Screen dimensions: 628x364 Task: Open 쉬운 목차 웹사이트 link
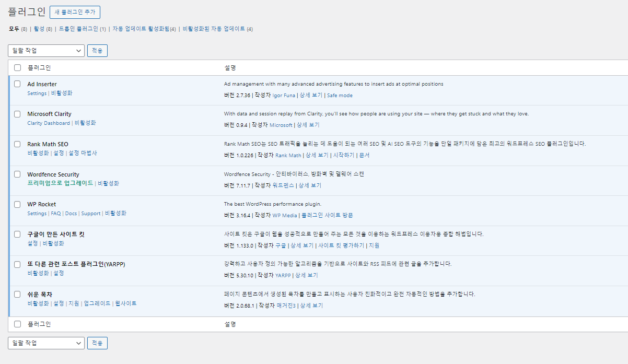coord(126,303)
